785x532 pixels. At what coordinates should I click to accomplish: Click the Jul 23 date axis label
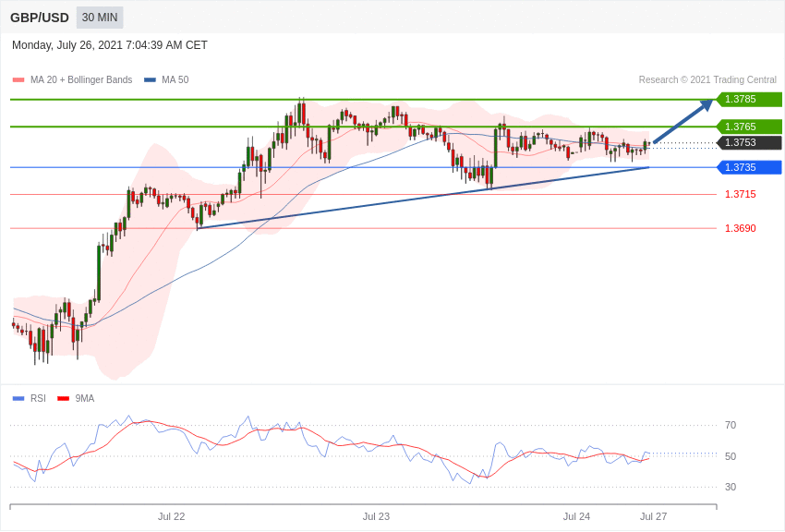[x=376, y=516]
